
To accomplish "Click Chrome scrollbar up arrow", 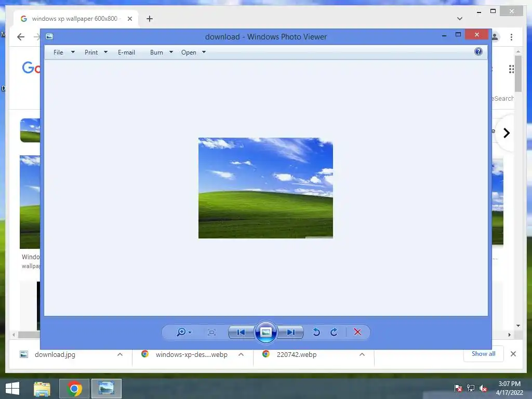I will tap(518, 51).
